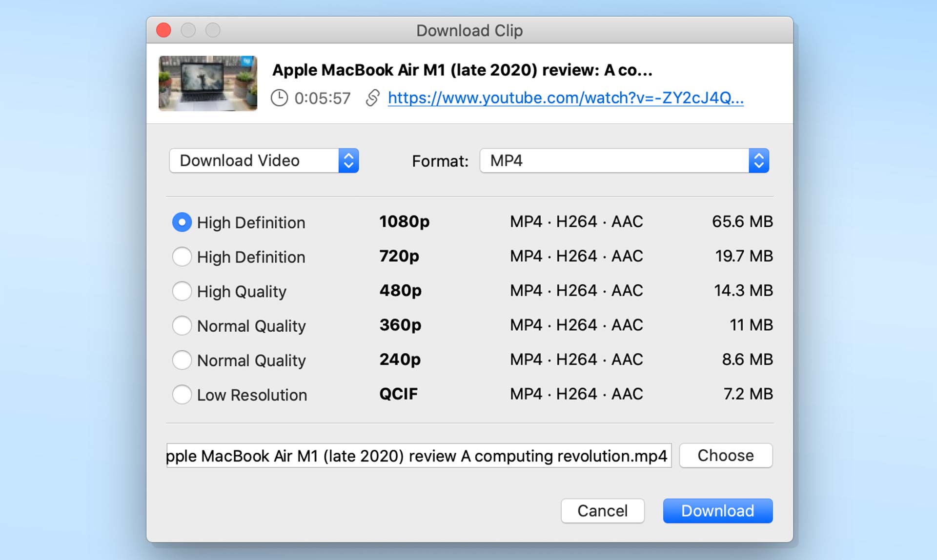This screenshot has height=560, width=937.
Task: Edit the output filename input field
Action: [418, 456]
